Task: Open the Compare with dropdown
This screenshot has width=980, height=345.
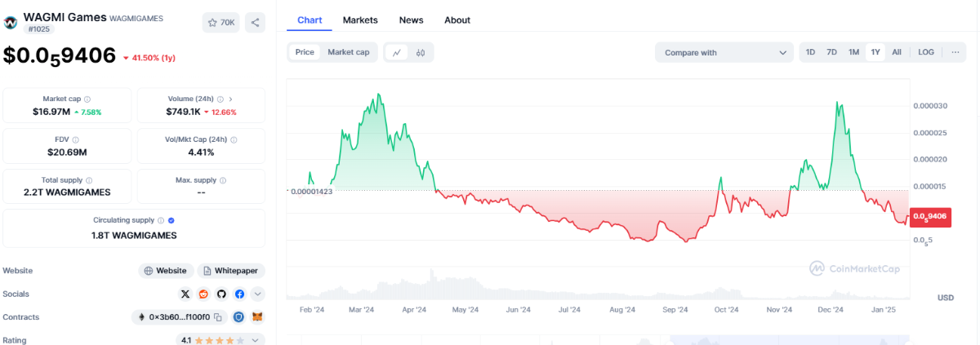Action: 724,52
